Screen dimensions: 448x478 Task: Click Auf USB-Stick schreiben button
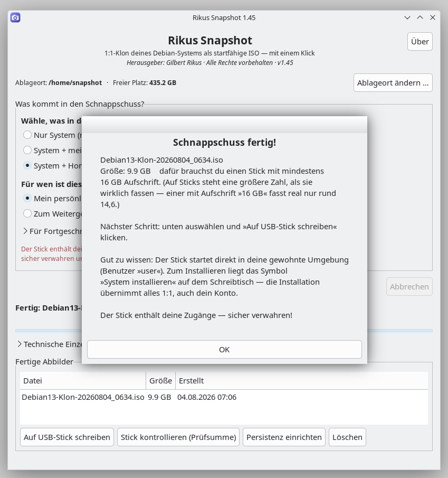(67, 437)
